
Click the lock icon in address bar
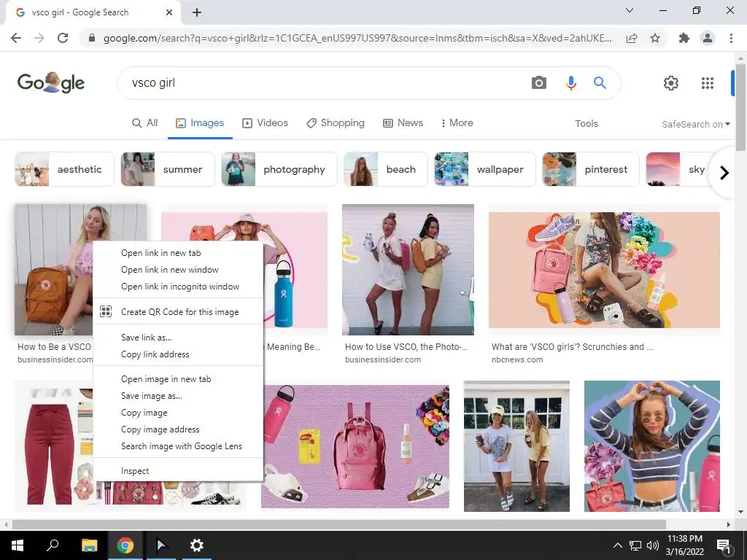click(92, 38)
